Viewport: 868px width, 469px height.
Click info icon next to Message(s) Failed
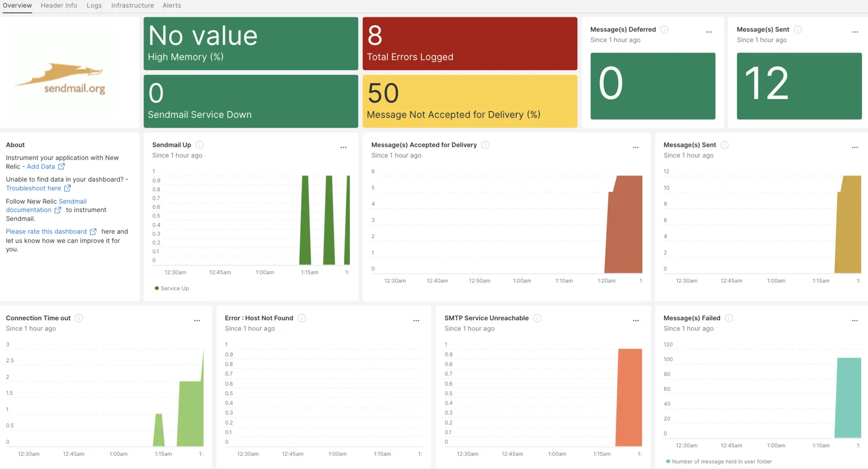pyautogui.click(x=728, y=318)
